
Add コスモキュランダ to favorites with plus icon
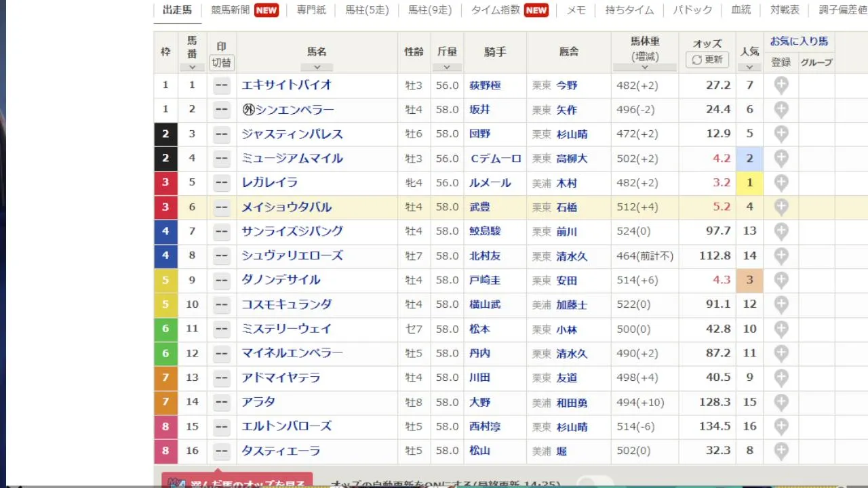tap(781, 305)
